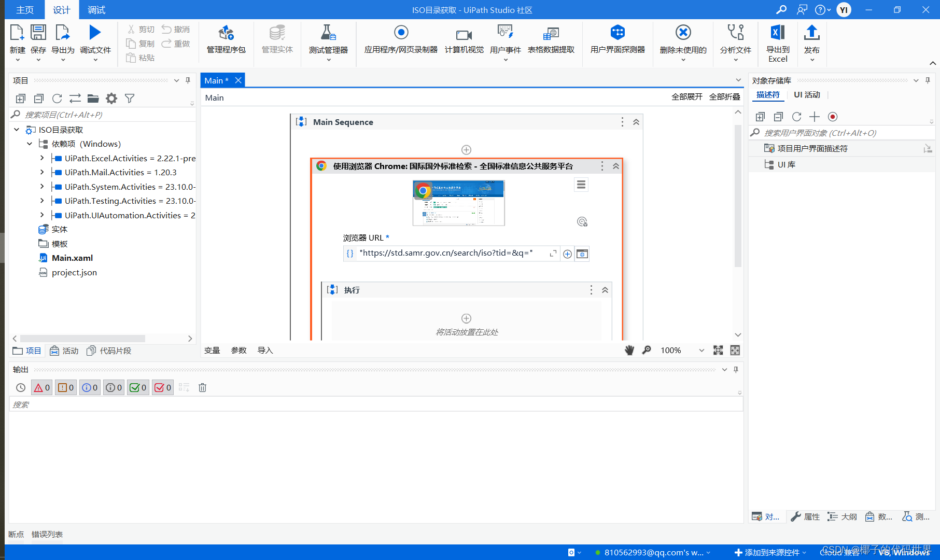Select Main.xaml in project tree
The height and width of the screenshot is (560, 940).
coord(72,258)
